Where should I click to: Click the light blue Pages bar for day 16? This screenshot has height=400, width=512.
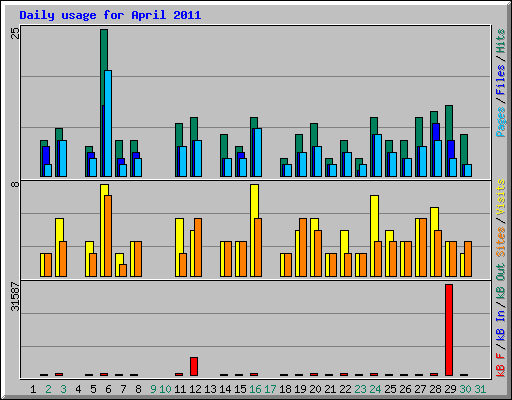click(x=258, y=152)
